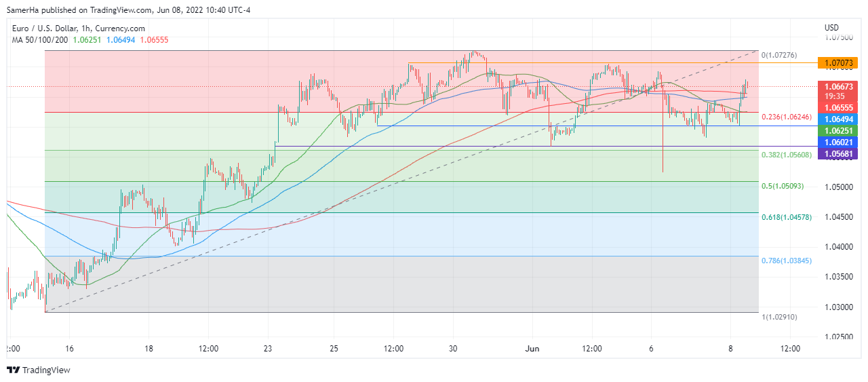Click the purple 1.05681 price tag
Viewport: 868px width, 382px height.
click(839, 154)
